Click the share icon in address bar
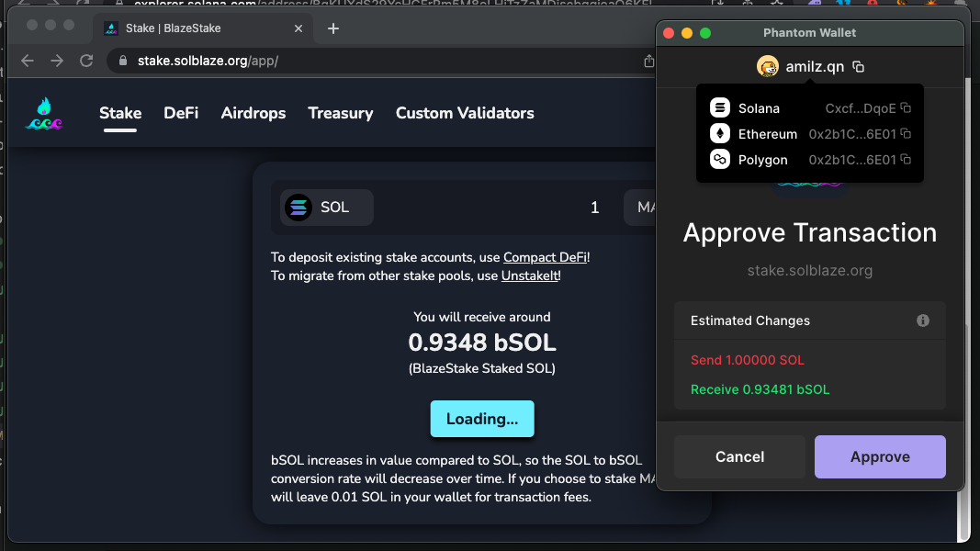Image resolution: width=980 pixels, height=551 pixels. click(x=648, y=61)
